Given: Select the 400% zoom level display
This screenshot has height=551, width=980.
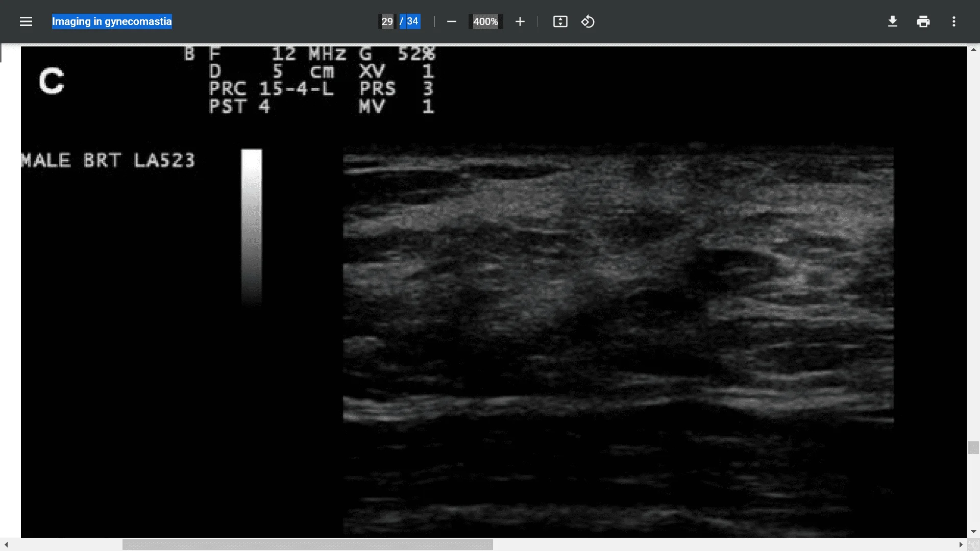Looking at the screenshot, I should point(485,21).
